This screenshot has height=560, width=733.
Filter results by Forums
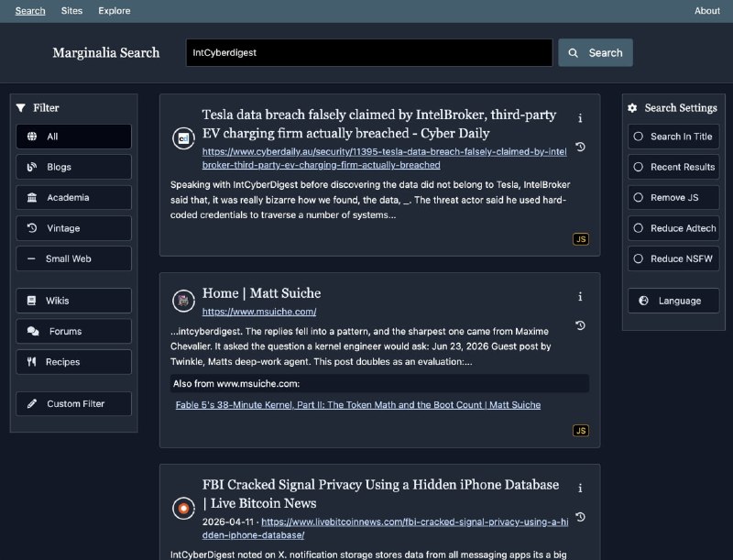(x=74, y=331)
